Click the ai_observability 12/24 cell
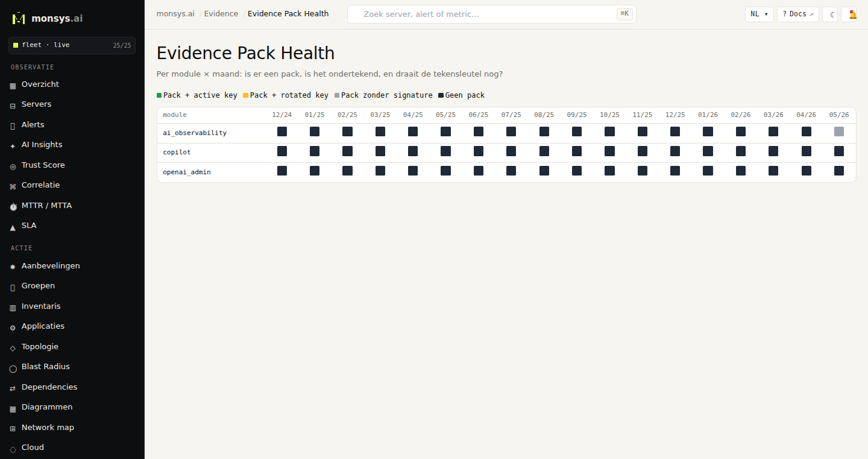 click(282, 131)
